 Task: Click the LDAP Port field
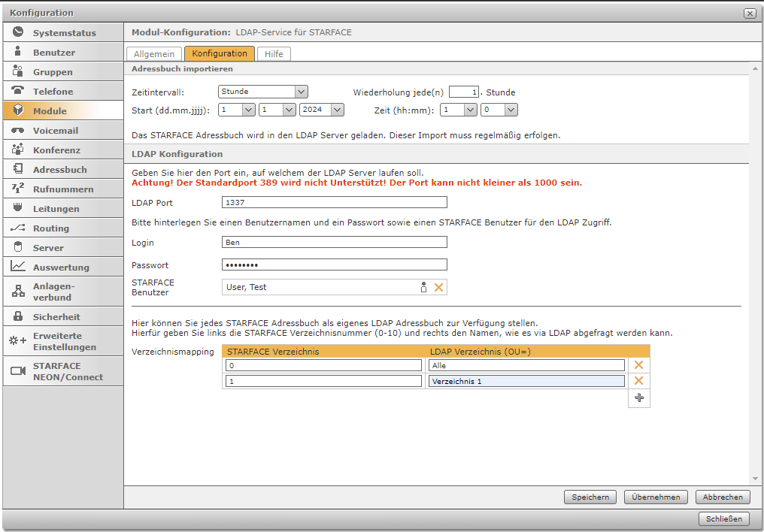pyautogui.click(x=334, y=202)
